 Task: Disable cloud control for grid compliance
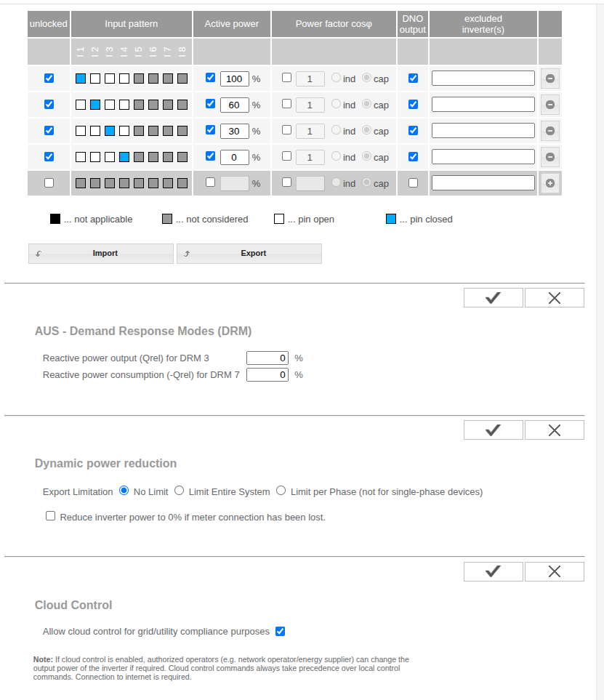point(280,632)
